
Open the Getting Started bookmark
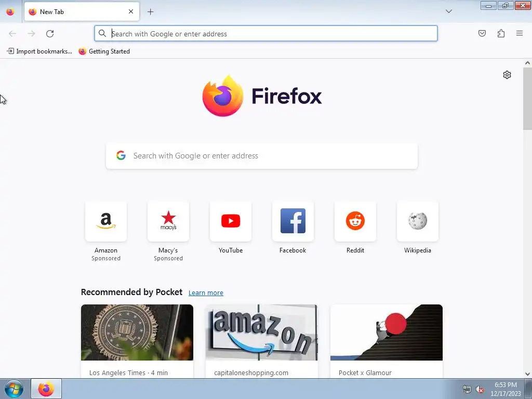pos(104,51)
